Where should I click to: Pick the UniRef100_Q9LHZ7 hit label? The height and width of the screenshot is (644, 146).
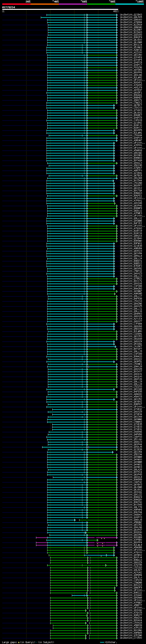click(x=131, y=570)
